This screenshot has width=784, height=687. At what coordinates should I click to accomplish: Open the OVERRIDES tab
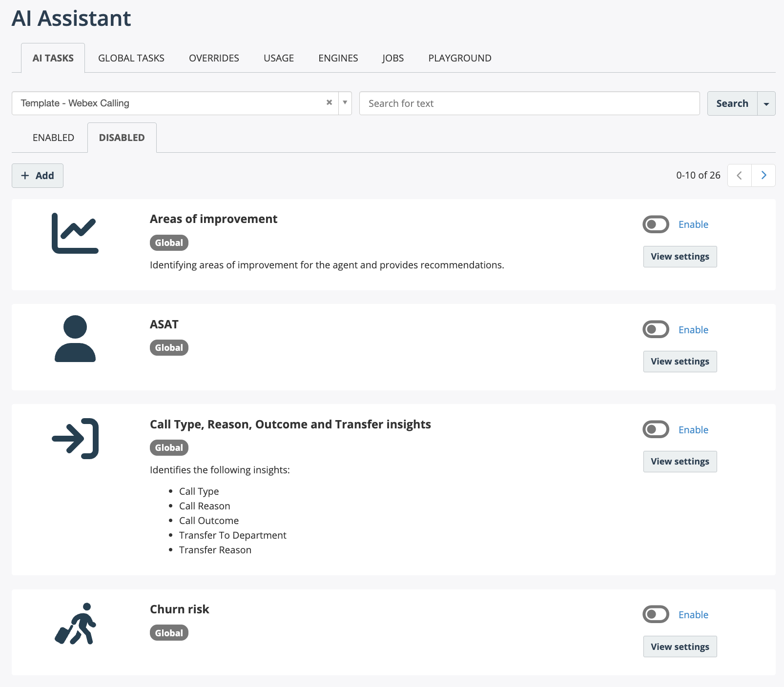[214, 58]
